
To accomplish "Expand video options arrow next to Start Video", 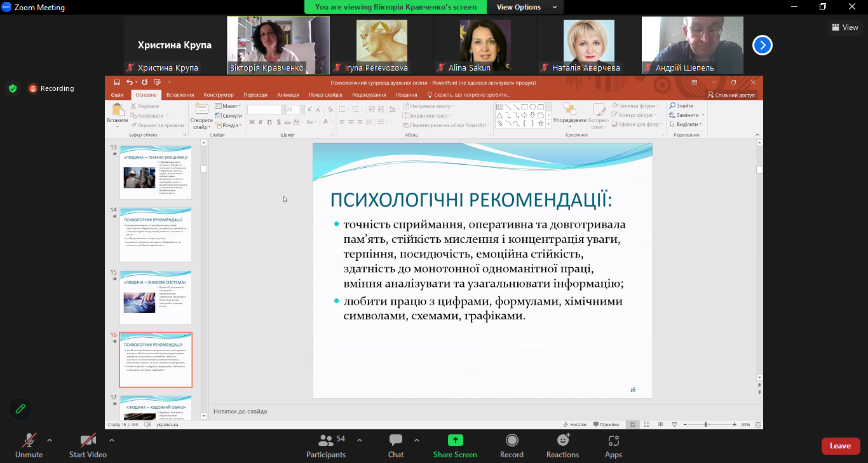I will click(x=112, y=440).
